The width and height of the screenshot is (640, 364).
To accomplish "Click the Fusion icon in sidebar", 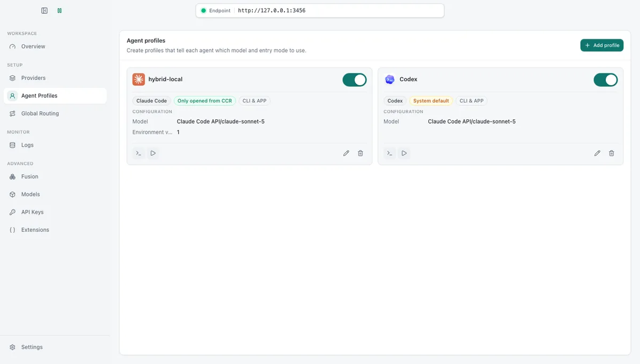I will [x=13, y=176].
